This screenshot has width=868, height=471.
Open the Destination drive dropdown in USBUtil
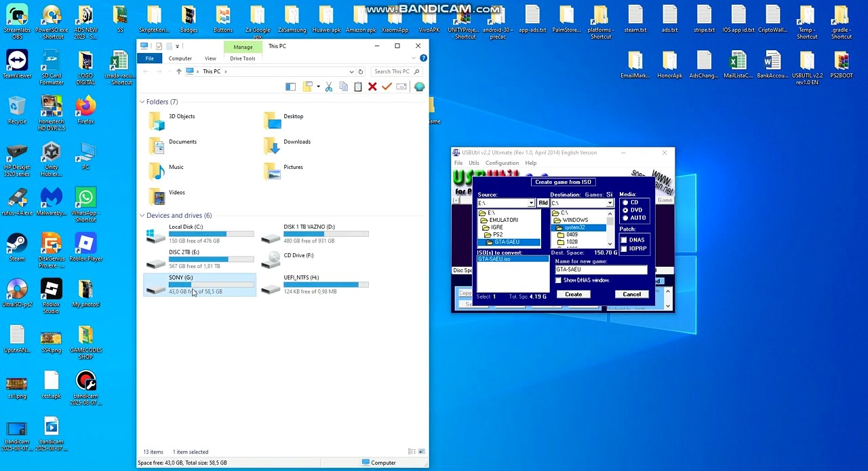point(609,203)
